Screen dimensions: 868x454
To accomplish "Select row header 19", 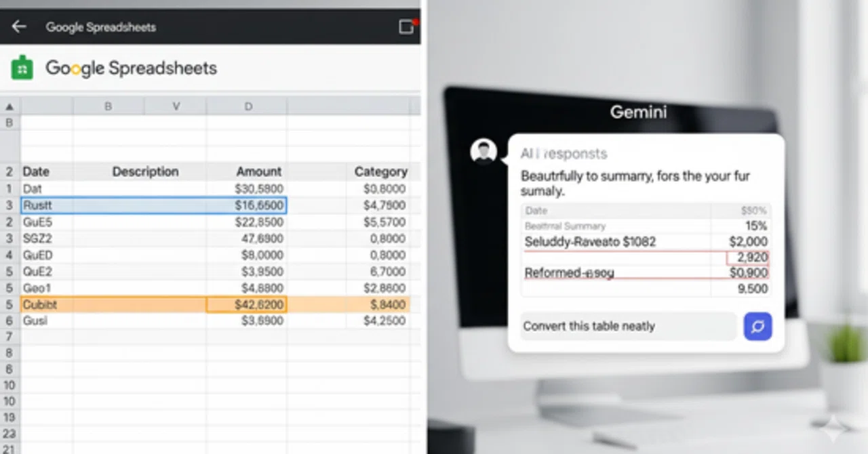I will [x=9, y=418].
